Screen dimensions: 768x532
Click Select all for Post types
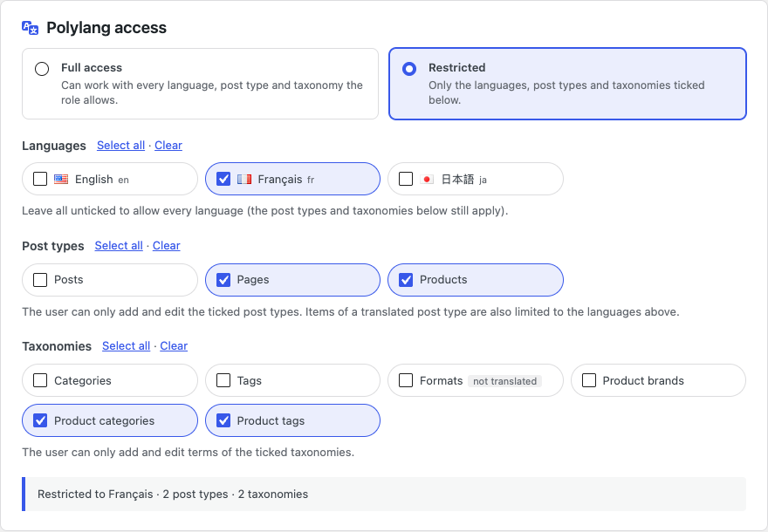coord(119,246)
